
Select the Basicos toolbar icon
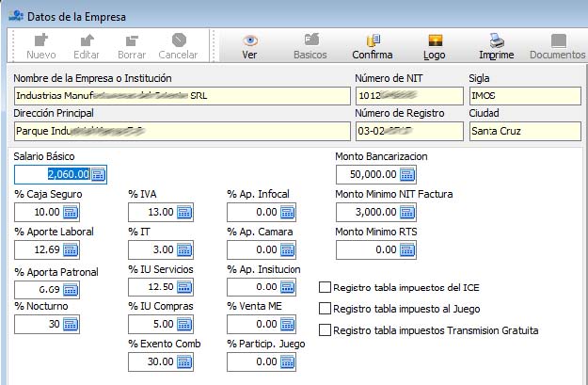click(311, 40)
